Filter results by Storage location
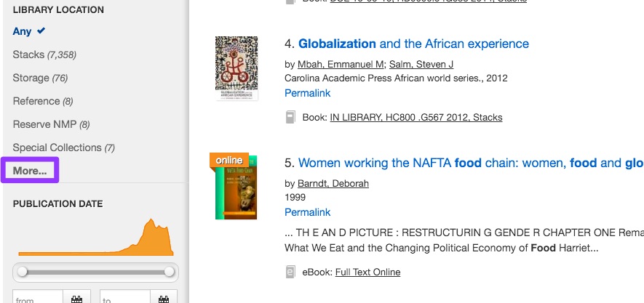644x303 pixels. [31, 78]
